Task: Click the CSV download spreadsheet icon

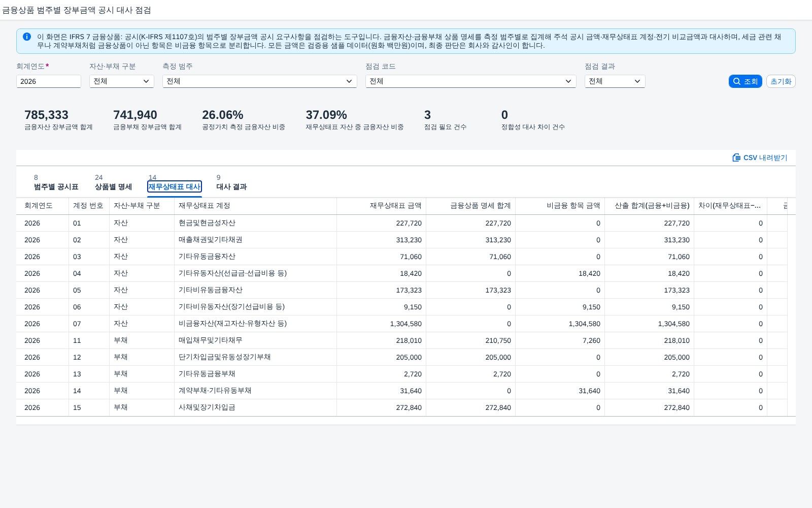Action: pos(736,157)
